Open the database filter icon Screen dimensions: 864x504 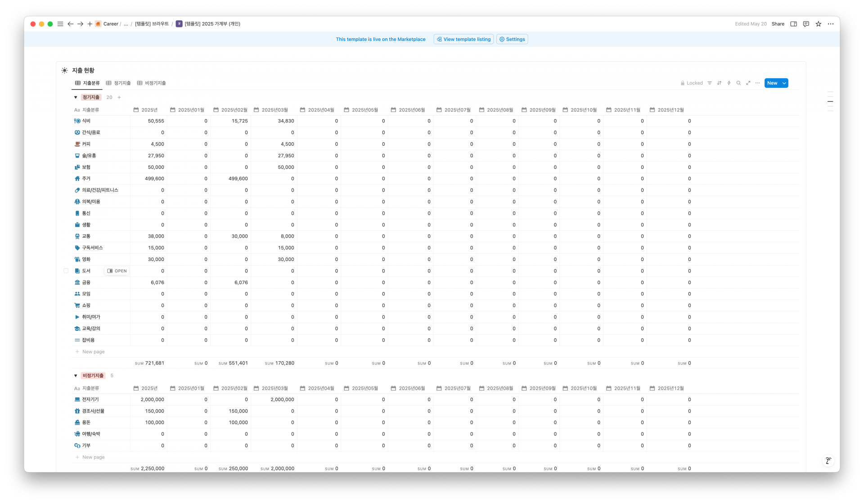[x=710, y=83]
